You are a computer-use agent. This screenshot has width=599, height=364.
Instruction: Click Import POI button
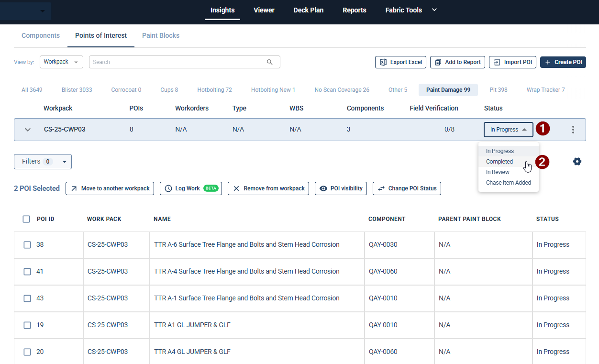coord(512,62)
